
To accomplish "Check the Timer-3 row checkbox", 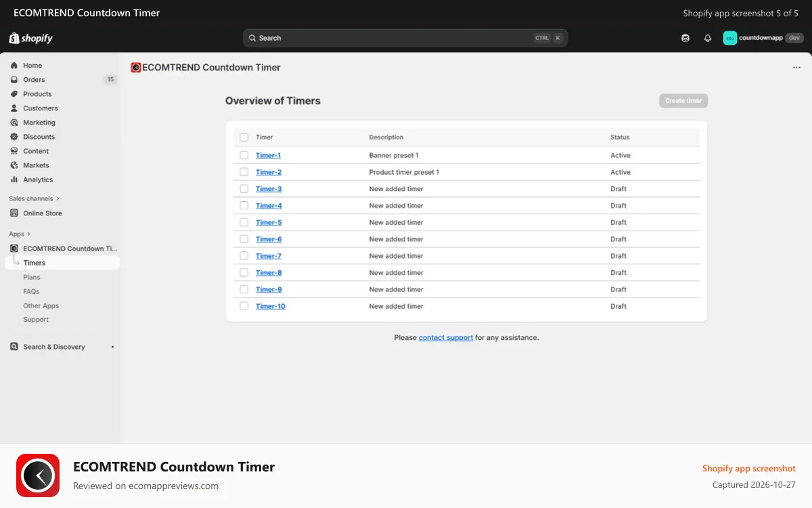I will coord(244,189).
